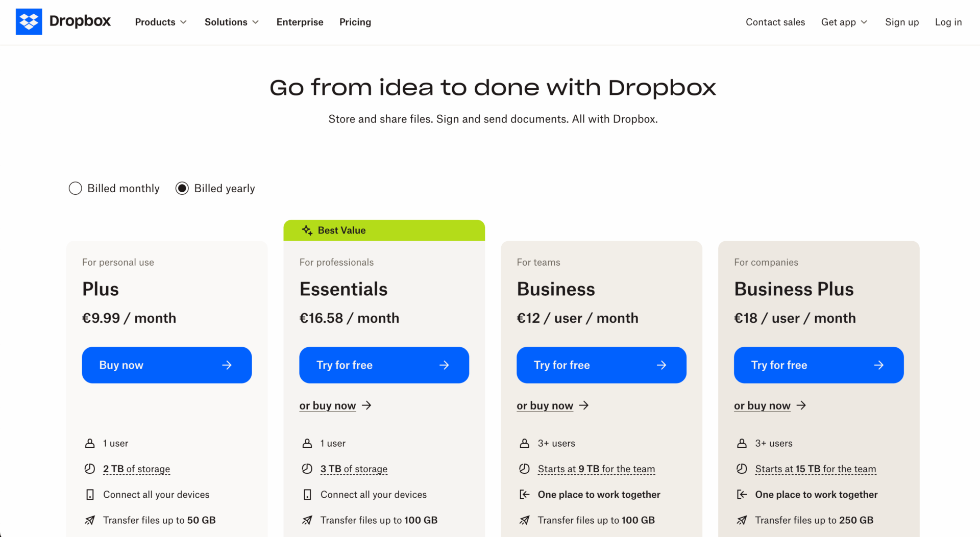Click the paper plane icon in Essentials plan
This screenshot has width=980, height=537.
307,520
